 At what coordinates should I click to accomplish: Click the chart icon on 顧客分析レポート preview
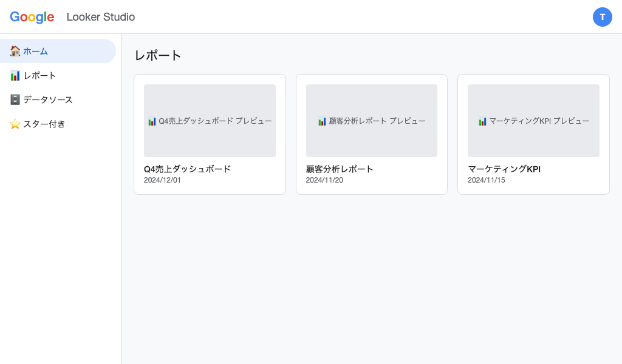pos(323,121)
